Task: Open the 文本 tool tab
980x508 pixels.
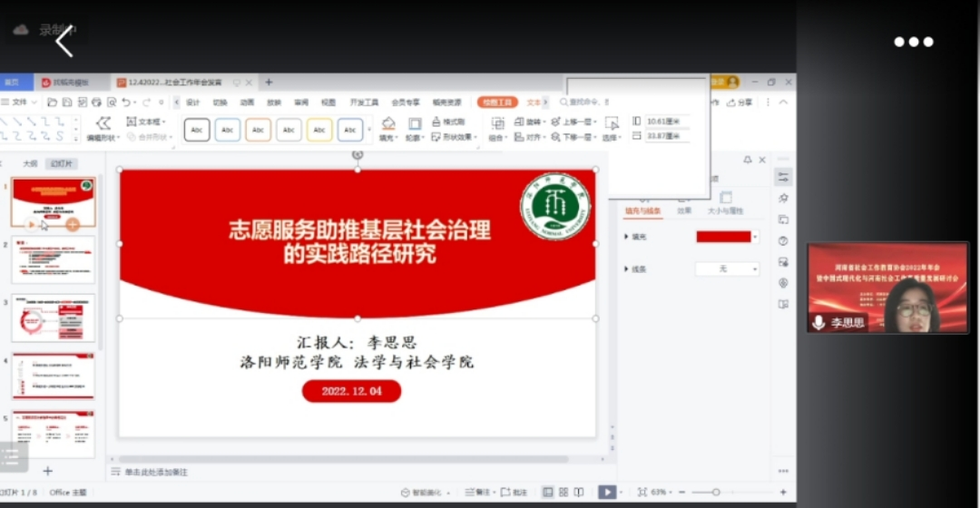Action: pos(534,103)
